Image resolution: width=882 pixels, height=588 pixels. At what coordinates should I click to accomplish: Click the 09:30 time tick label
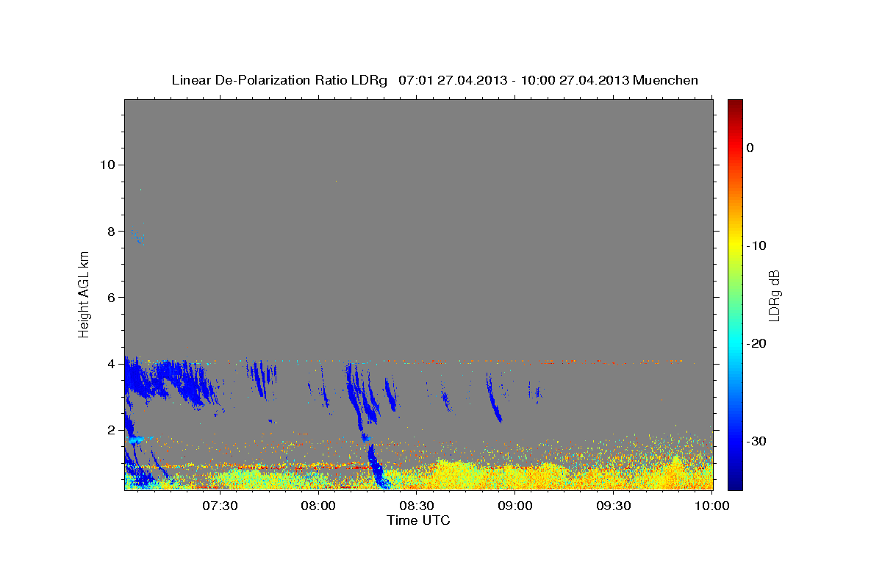point(614,506)
